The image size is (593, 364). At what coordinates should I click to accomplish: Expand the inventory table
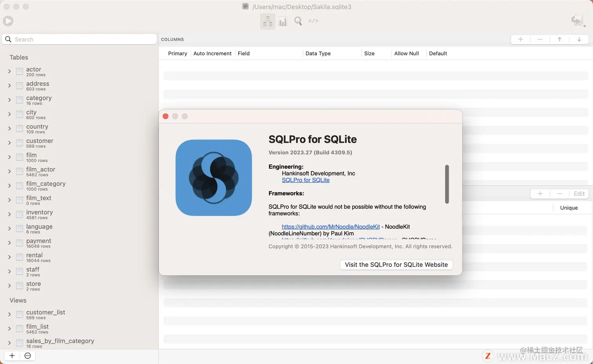coord(9,214)
